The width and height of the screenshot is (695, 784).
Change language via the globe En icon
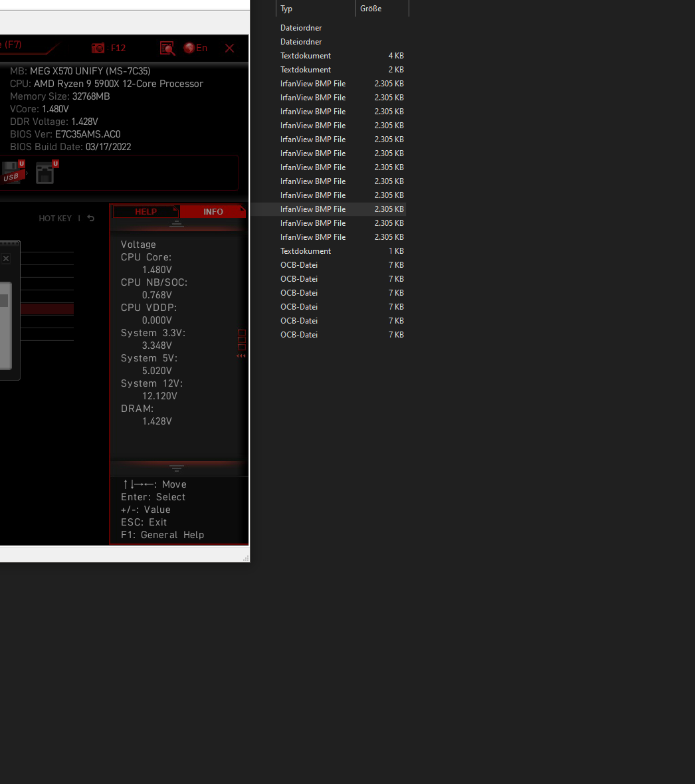[195, 48]
